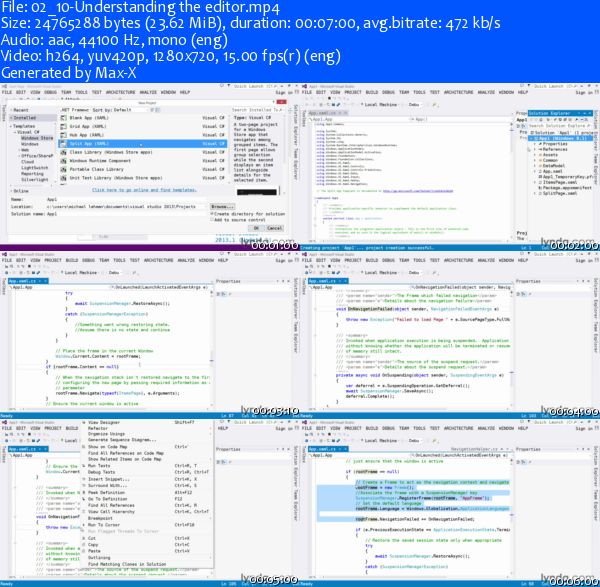Choose the Windows Runtime Component template icon
Viewport: 600px width, 587px height.
pos(64,161)
